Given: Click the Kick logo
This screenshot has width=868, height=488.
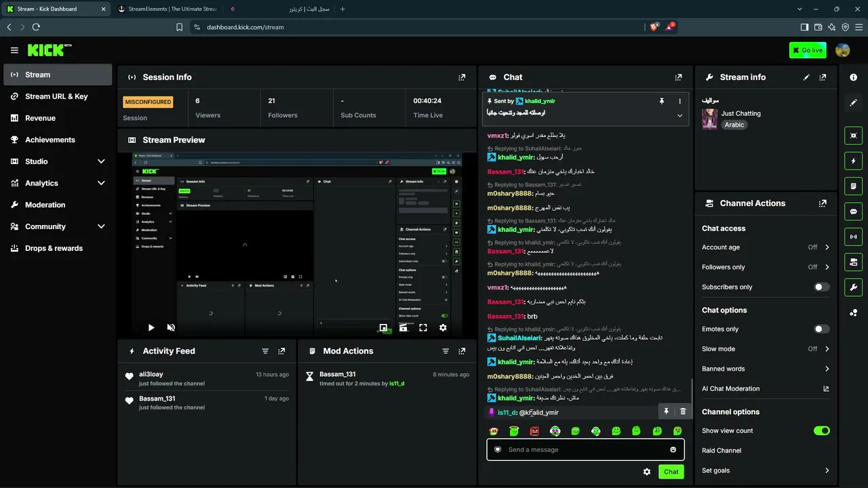Looking at the screenshot, I should [50, 50].
